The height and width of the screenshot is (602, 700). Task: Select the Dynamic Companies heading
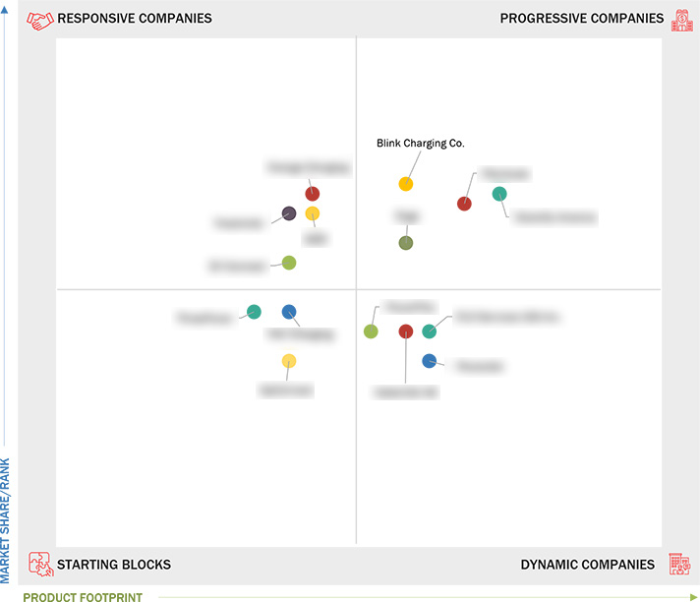tap(588, 565)
